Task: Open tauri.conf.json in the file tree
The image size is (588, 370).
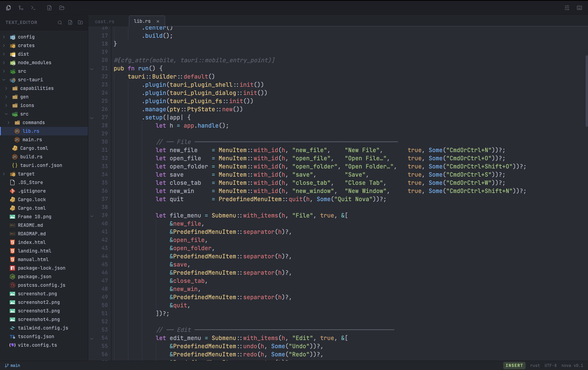Action: coord(41,165)
